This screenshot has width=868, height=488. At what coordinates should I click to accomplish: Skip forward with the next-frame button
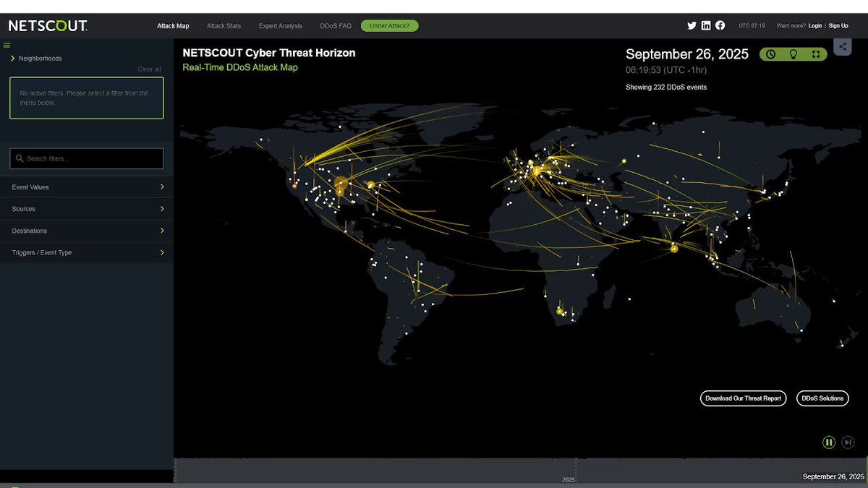848,442
